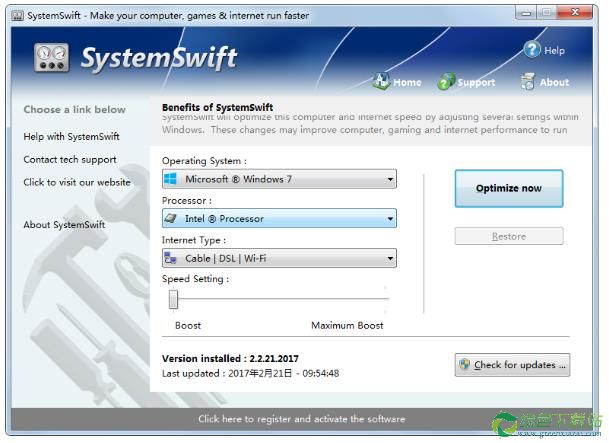Select Contact tech support link
609x443 pixels.
[70, 159]
